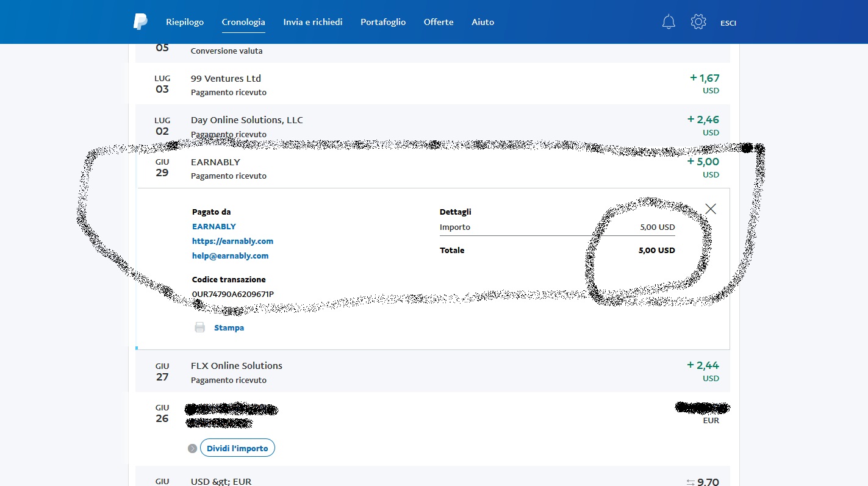Click the Dettagli heading
Viewport: 868px width, 486px height.
(456, 212)
